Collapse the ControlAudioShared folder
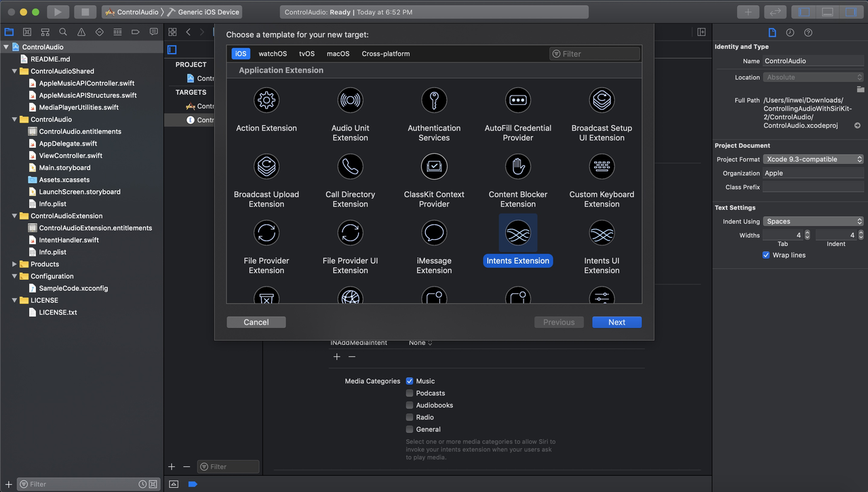 (14, 71)
